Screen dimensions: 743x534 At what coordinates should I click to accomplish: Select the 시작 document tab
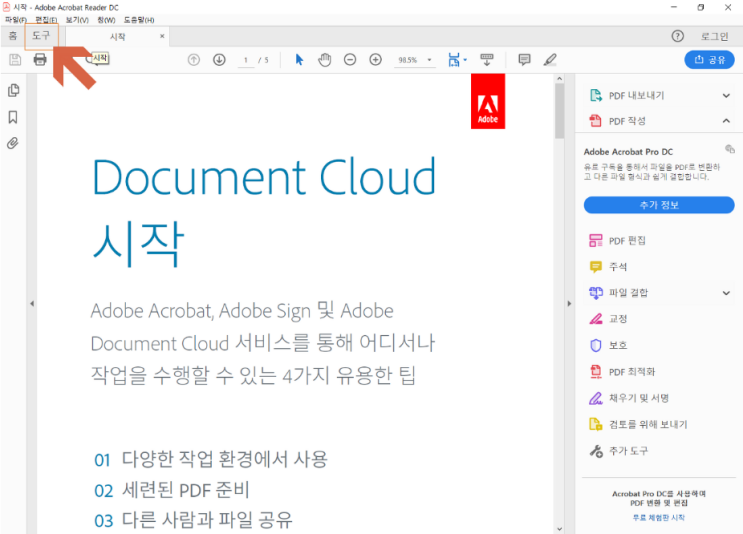pos(117,36)
